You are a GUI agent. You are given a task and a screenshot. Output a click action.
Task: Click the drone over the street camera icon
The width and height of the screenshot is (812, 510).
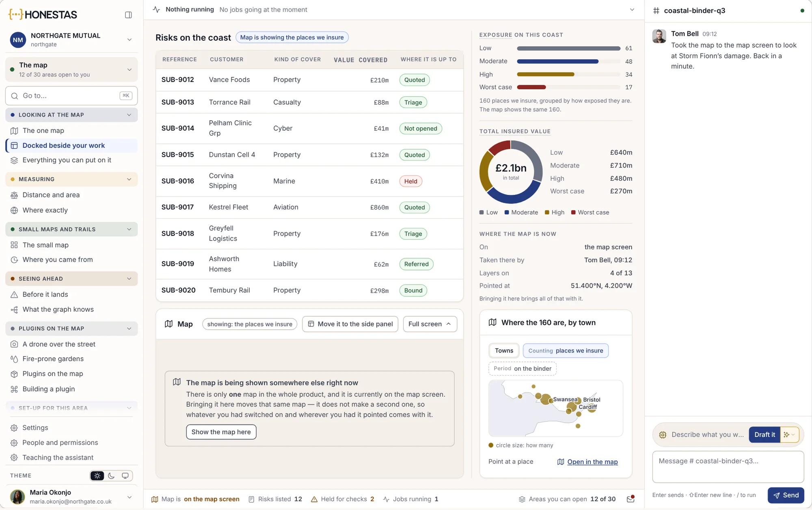(x=14, y=344)
